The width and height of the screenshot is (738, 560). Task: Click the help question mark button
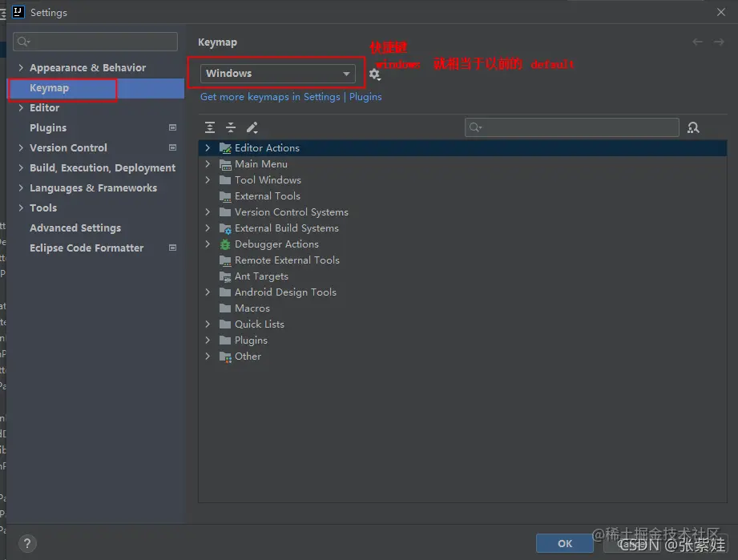(x=27, y=544)
